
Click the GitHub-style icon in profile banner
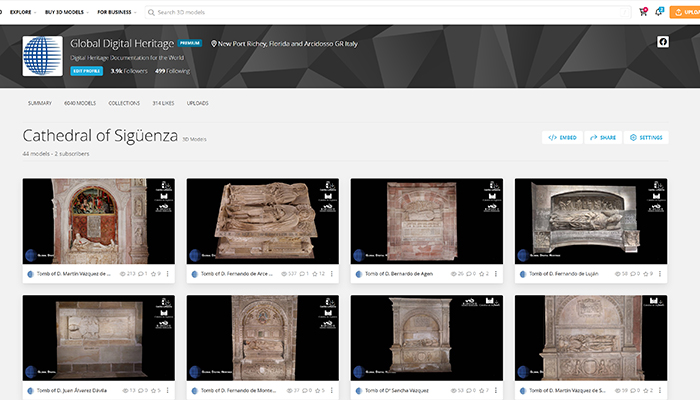coord(662,42)
